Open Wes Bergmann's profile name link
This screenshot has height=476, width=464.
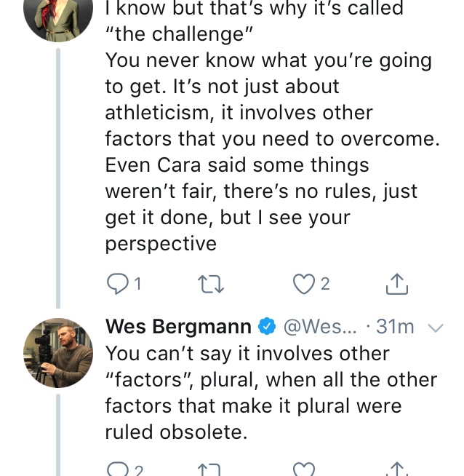[x=178, y=327]
